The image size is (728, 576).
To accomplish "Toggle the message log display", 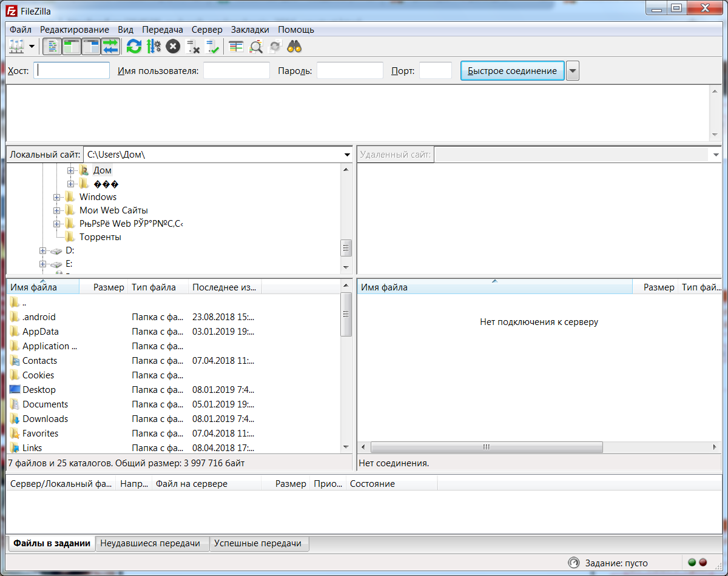I will coord(52,46).
